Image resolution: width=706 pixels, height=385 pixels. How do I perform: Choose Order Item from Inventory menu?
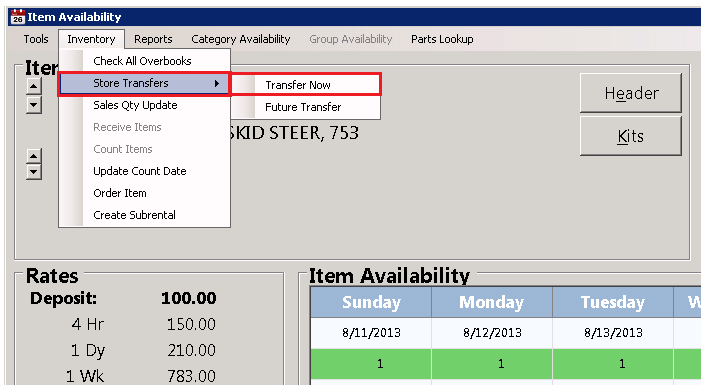[x=145, y=193]
